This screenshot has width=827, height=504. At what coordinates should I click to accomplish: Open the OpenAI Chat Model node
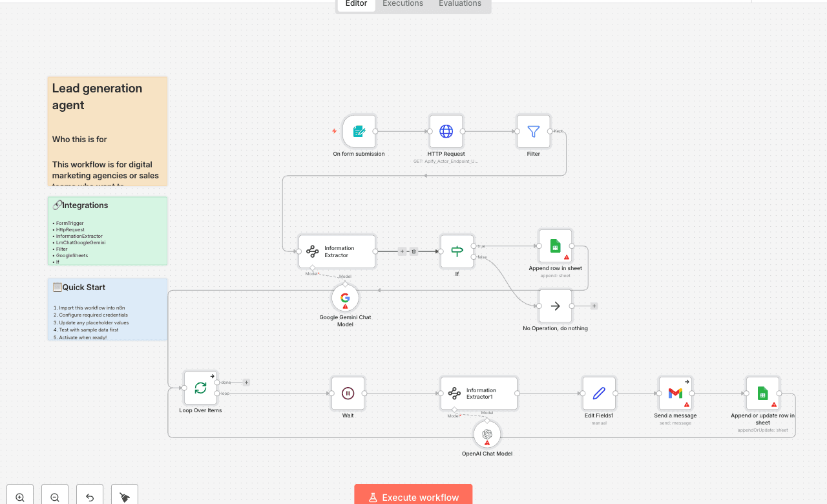pos(487,434)
